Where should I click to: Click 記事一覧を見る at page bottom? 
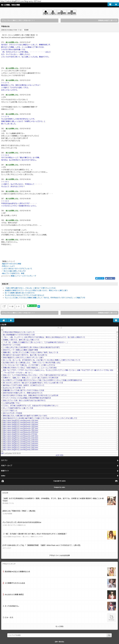pos(59,641)
